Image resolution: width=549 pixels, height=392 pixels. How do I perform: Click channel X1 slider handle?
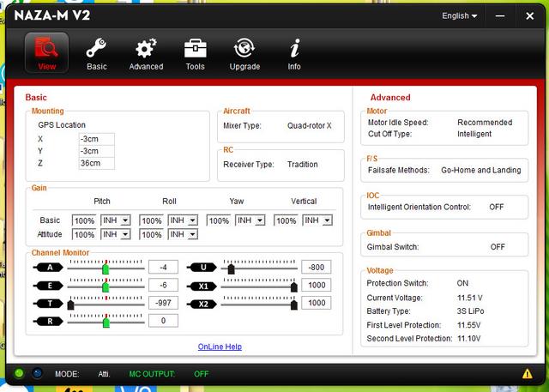(x=294, y=287)
